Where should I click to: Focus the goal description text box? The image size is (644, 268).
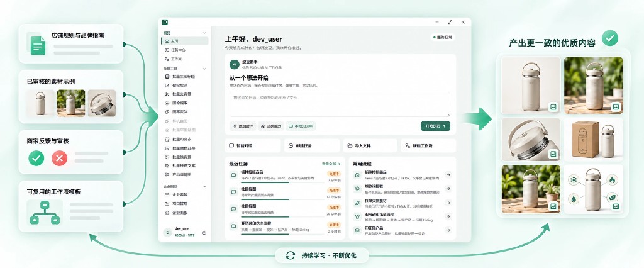click(x=340, y=104)
